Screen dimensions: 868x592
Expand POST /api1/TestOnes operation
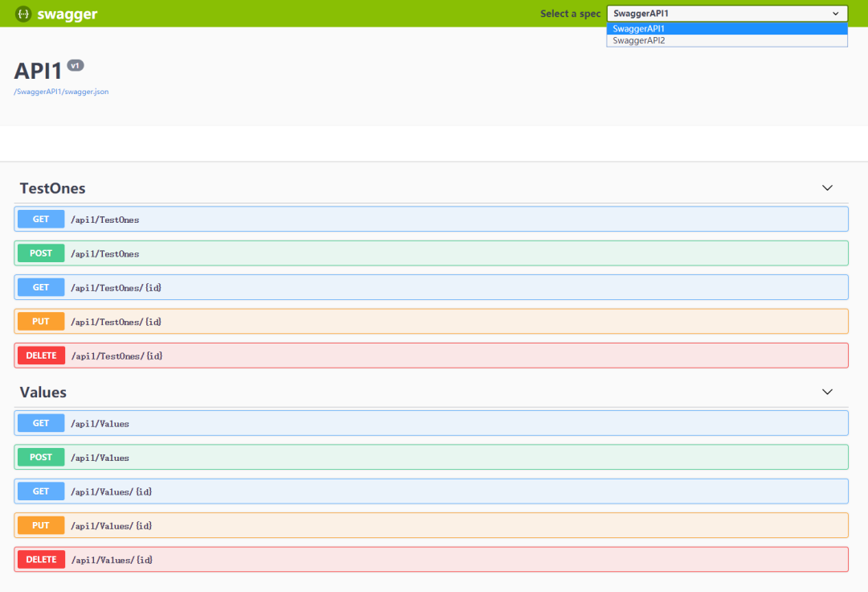click(432, 253)
